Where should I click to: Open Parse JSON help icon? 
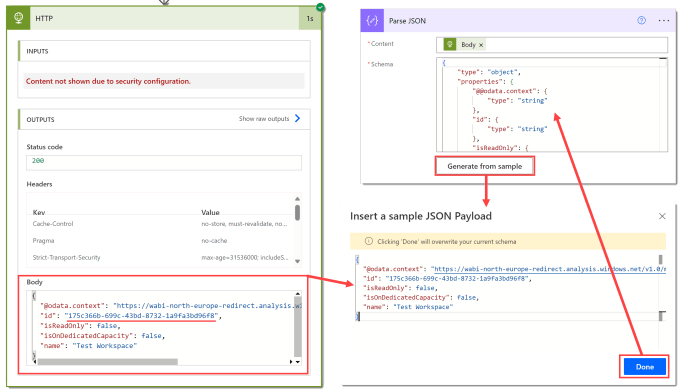coord(641,20)
